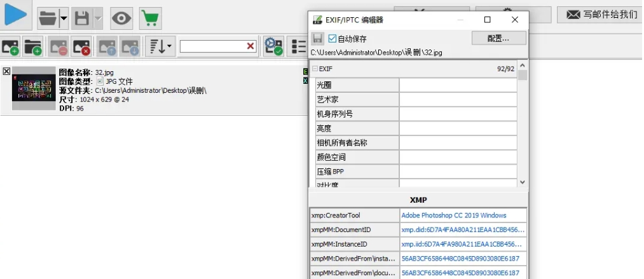644x279 pixels.
Task: Click the filter search input field
Action: click(212, 46)
